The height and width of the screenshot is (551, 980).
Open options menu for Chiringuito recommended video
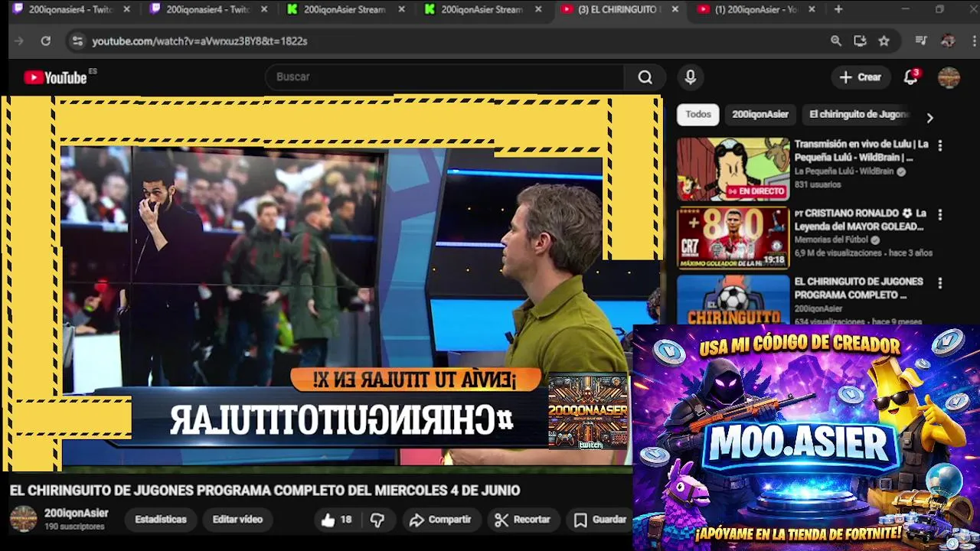tap(940, 283)
